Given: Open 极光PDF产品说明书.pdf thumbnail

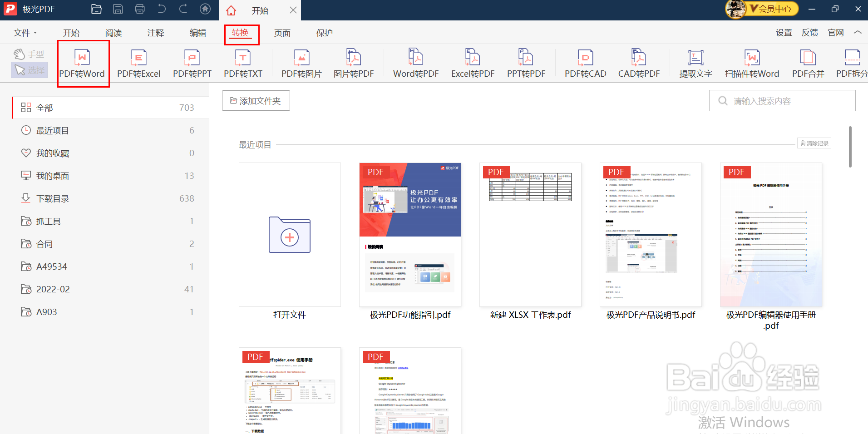Looking at the screenshot, I should [x=651, y=235].
